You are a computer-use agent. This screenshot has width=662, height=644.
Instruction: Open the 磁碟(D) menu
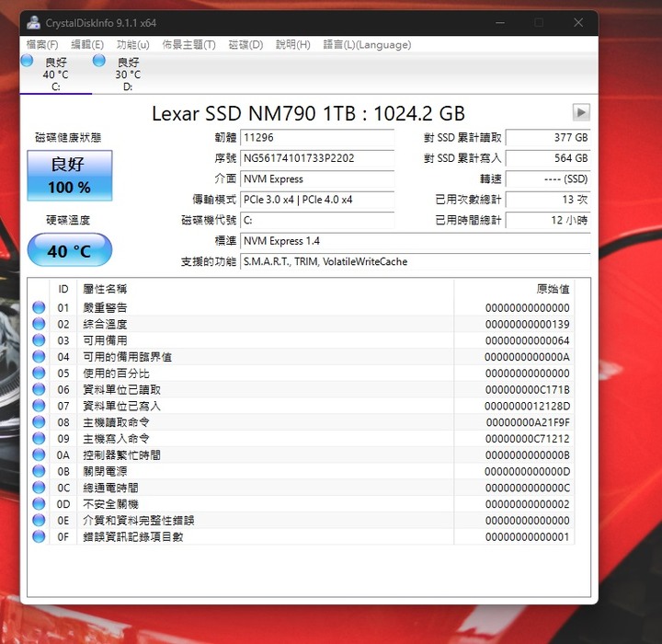pos(245,45)
